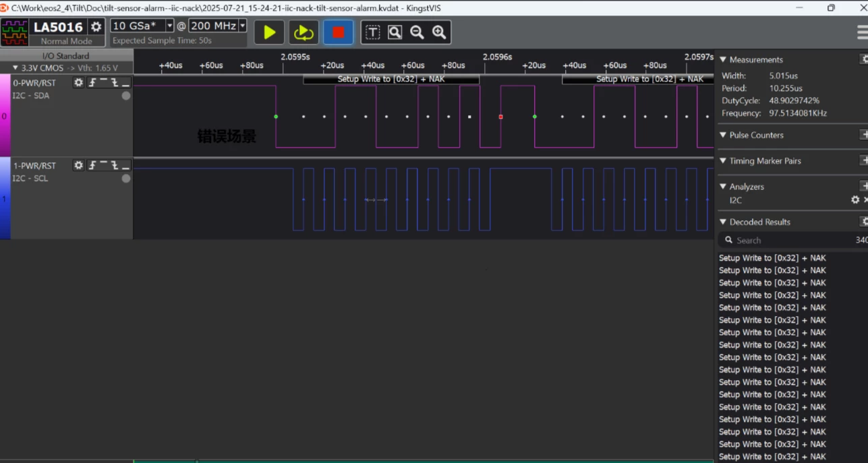Collapse the Measurements section
868x463 pixels.
(x=723, y=59)
